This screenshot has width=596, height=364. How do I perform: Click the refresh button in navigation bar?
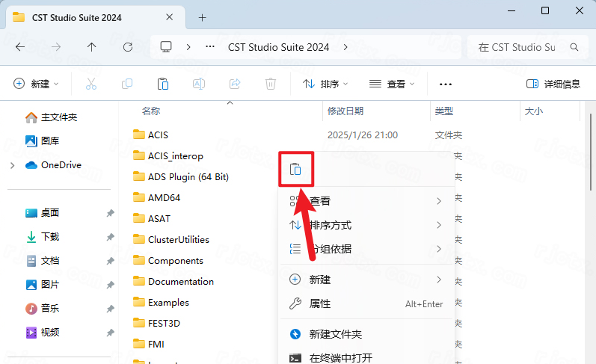128,47
